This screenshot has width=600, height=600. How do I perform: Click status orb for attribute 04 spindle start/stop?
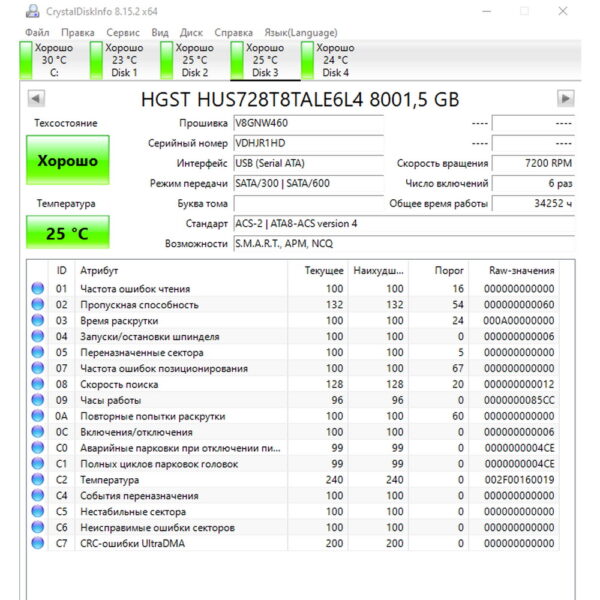(x=38, y=336)
